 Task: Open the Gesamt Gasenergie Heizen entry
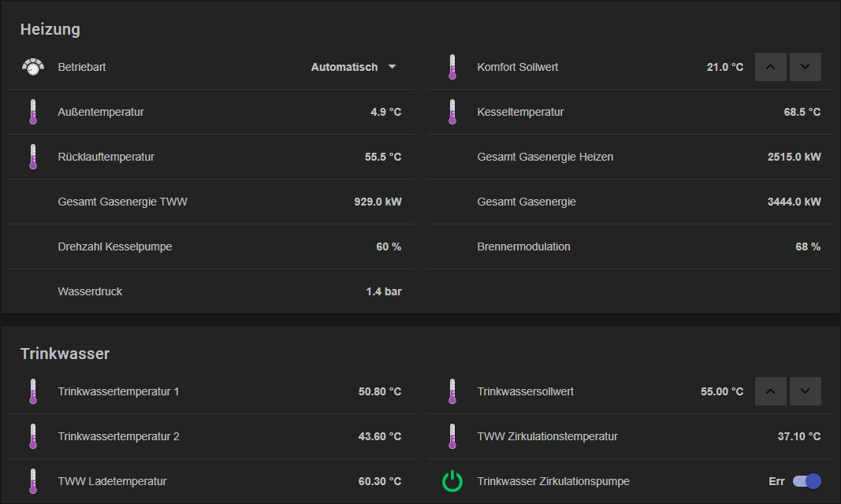545,157
